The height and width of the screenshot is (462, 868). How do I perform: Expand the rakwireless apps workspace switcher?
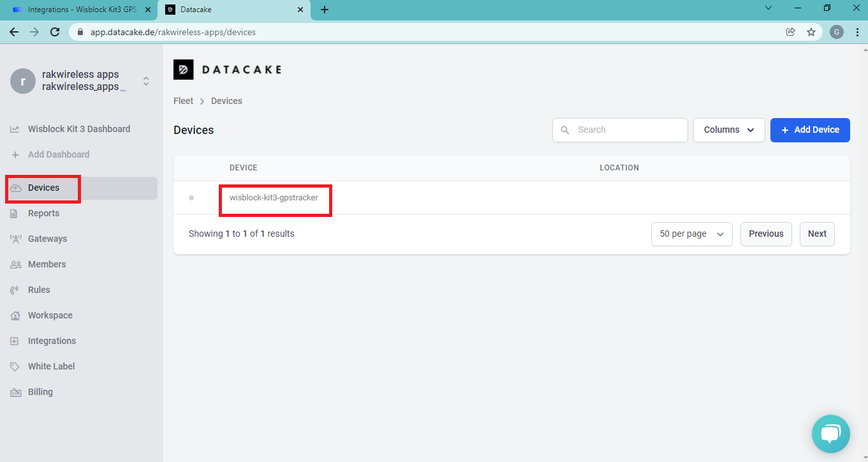pos(146,81)
